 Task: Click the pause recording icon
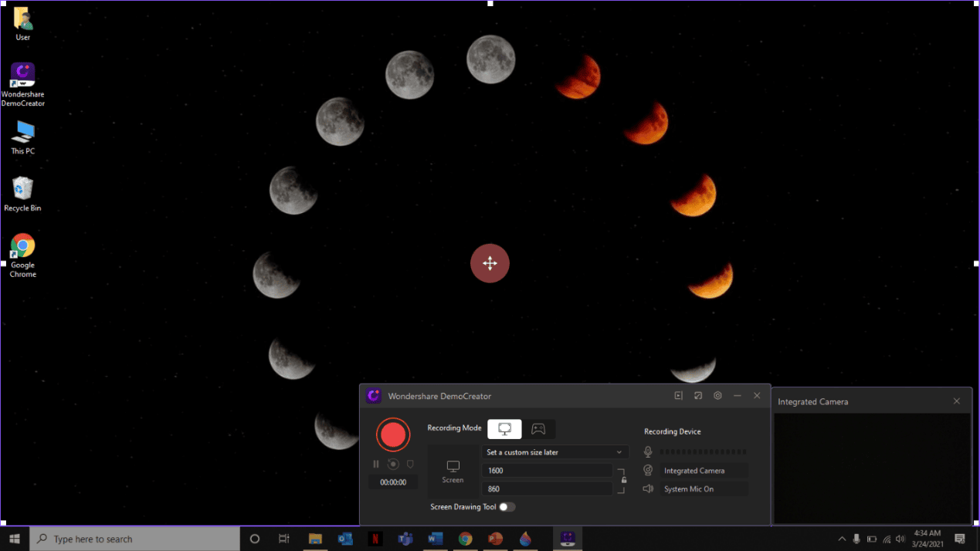(376, 464)
